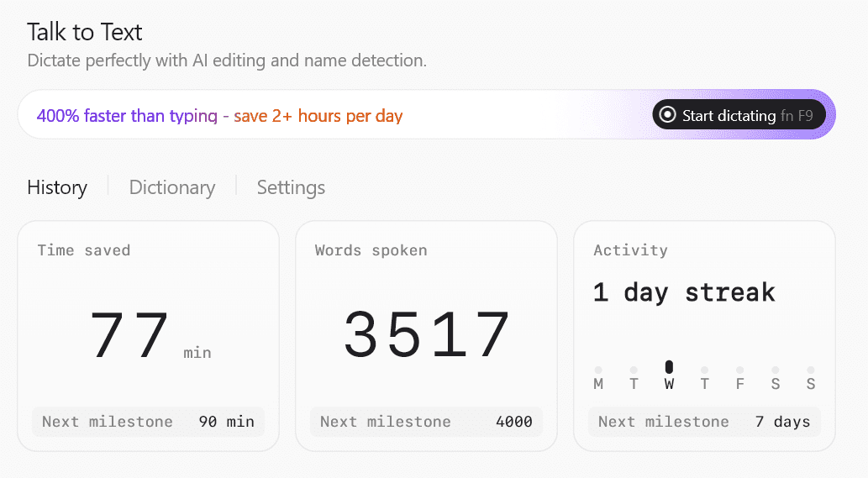Select the Time saved card's 77 min value
868x478 pixels.
point(150,335)
